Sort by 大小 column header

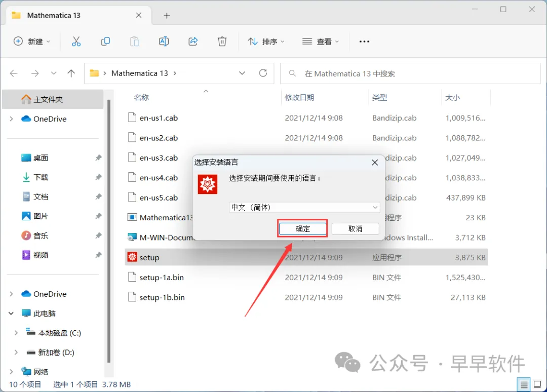[x=452, y=97]
